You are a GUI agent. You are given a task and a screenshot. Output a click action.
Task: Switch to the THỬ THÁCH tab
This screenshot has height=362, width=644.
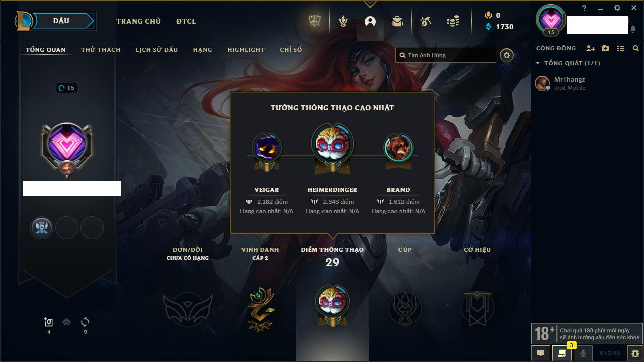101,50
